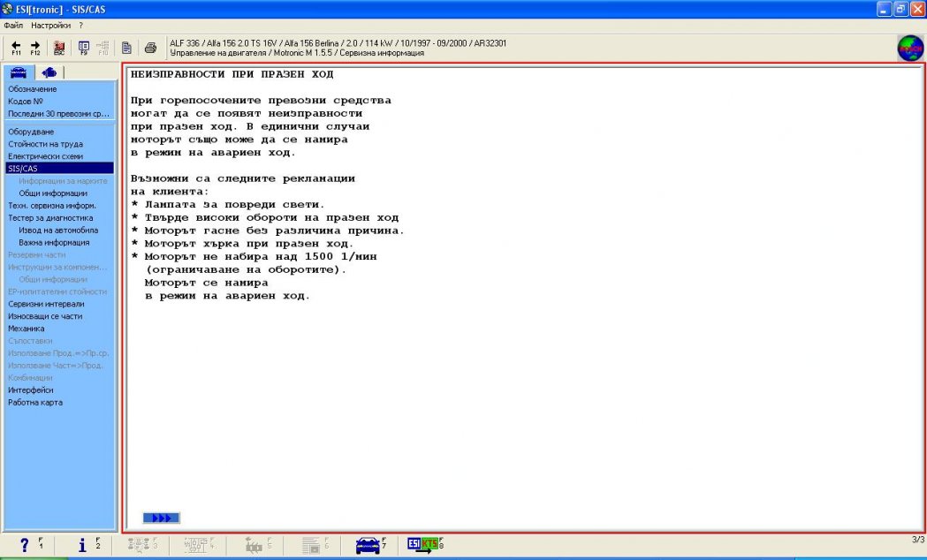
Task: Click the blue triple-arrow next page button
Action: (x=161, y=518)
